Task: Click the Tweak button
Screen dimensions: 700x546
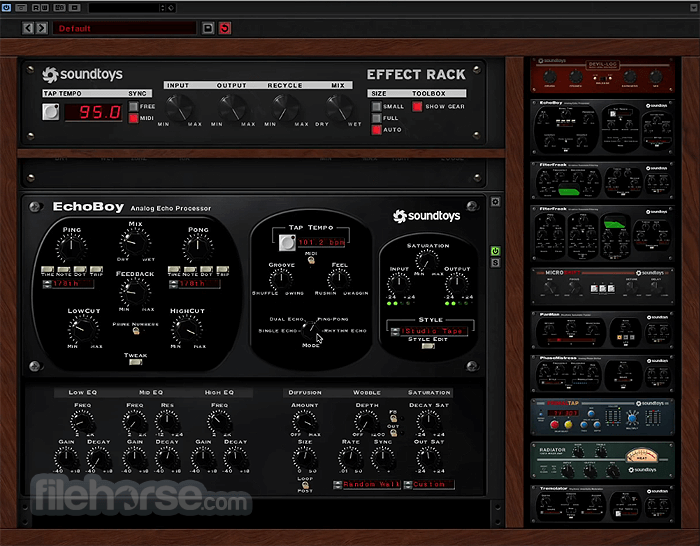Action: 135,362
